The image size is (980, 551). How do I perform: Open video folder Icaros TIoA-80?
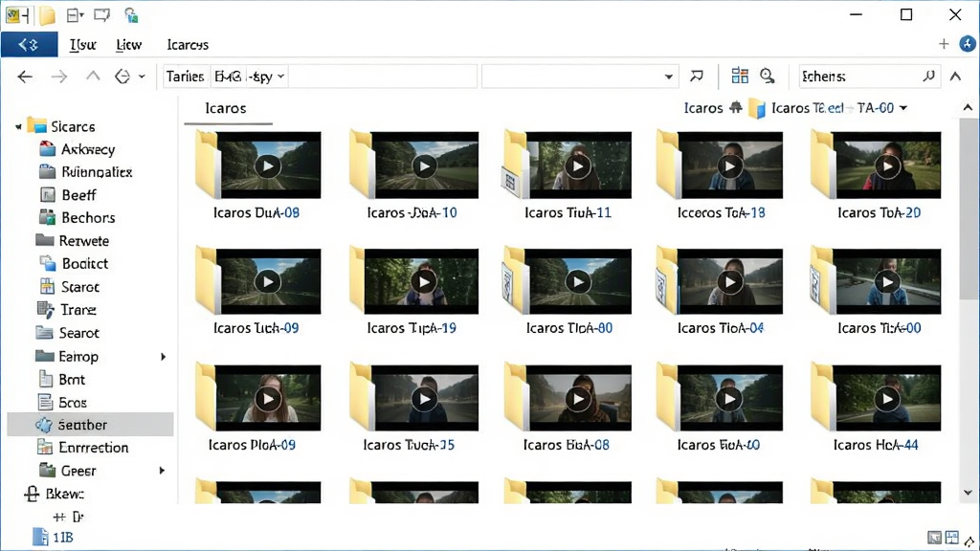568,291
